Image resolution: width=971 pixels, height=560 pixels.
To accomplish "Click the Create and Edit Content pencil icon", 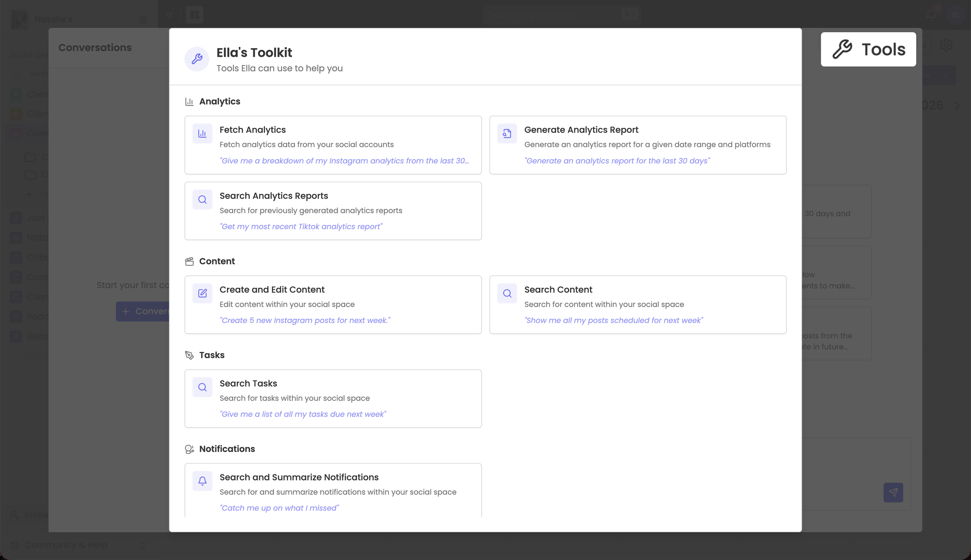I will pos(202,293).
